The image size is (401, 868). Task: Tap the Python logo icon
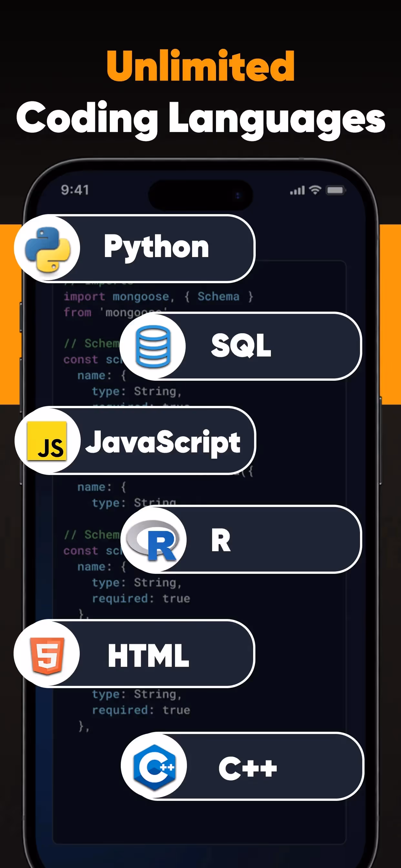(x=47, y=249)
